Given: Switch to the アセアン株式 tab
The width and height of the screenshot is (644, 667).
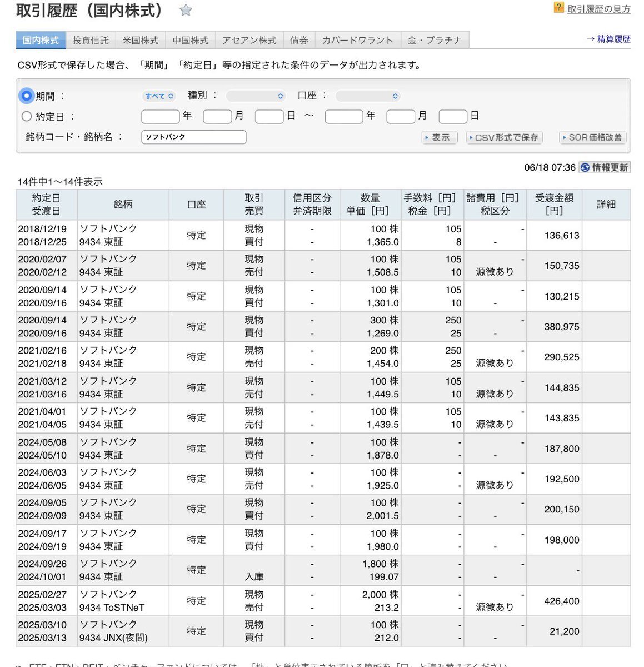Looking at the screenshot, I should click(x=249, y=40).
